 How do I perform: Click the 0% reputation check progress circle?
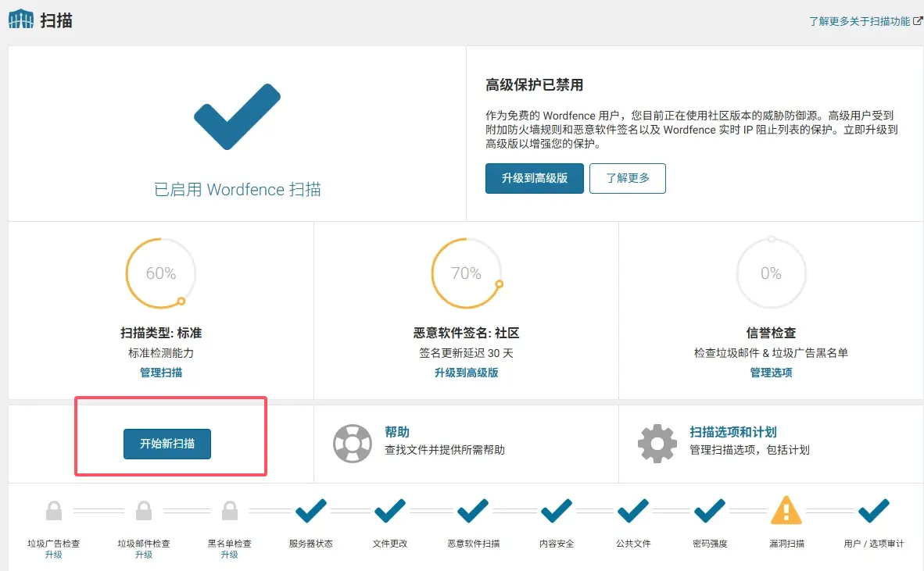pos(772,273)
